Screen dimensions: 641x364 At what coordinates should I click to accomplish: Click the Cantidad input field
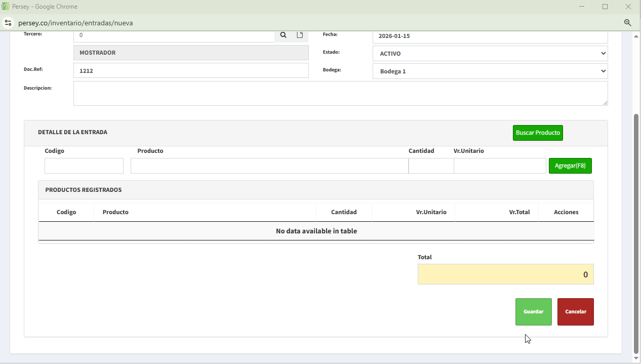(x=431, y=166)
